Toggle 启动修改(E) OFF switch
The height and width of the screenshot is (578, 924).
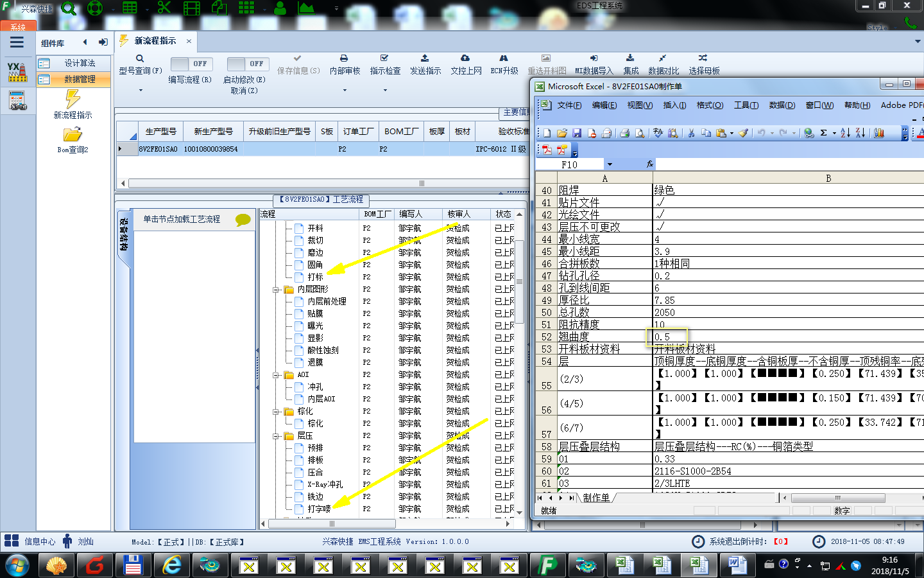(247, 64)
